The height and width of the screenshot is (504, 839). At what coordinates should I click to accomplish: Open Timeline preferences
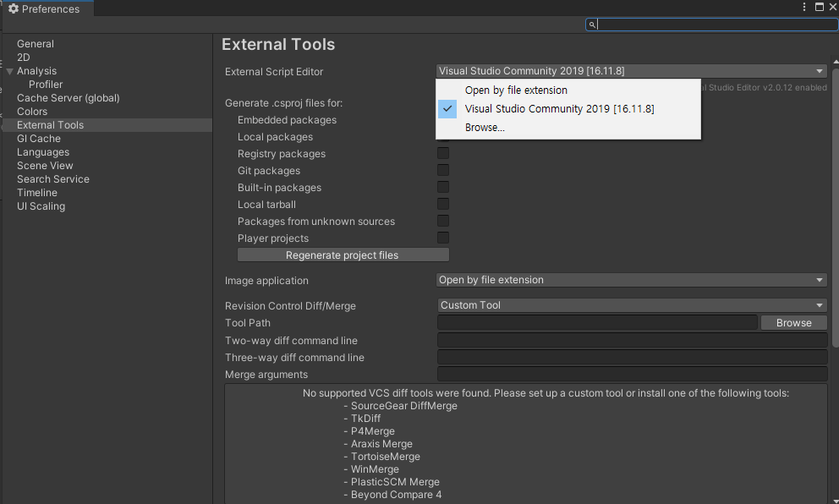point(37,193)
